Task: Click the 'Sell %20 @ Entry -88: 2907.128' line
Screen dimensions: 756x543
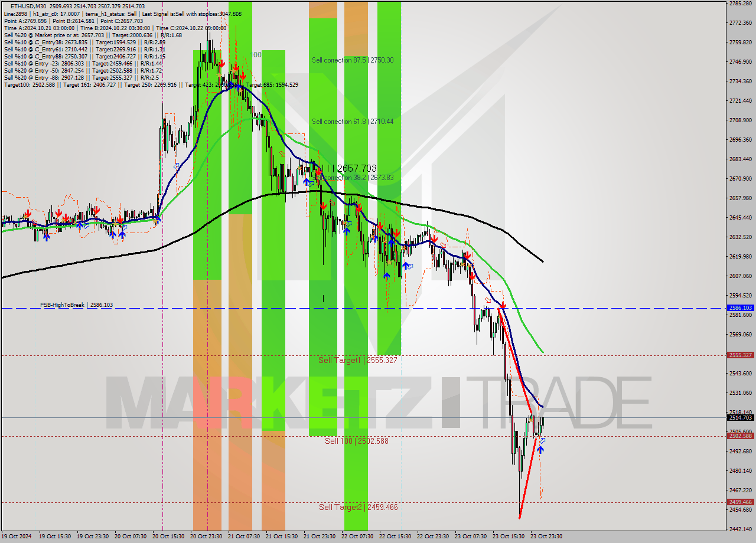Action: (x=82, y=78)
